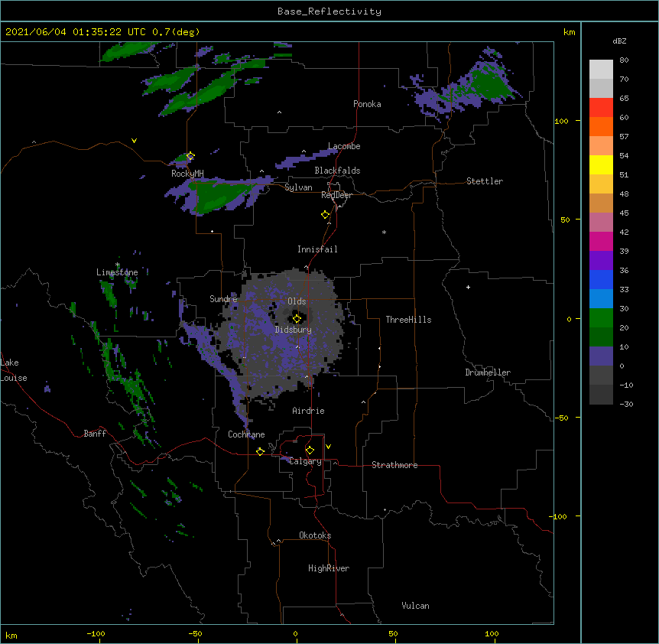Click the Sylvan label
The width and height of the screenshot is (659, 644).
(x=298, y=187)
